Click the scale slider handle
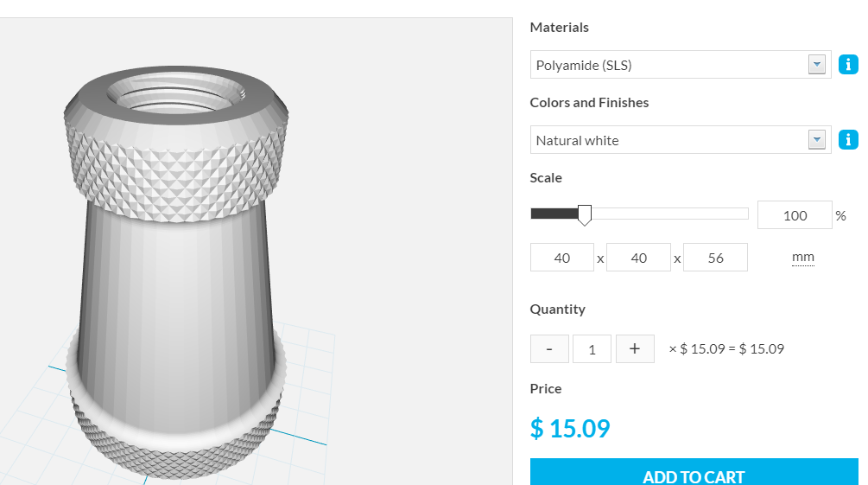This screenshot has height=485, width=868. coord(585,214)
